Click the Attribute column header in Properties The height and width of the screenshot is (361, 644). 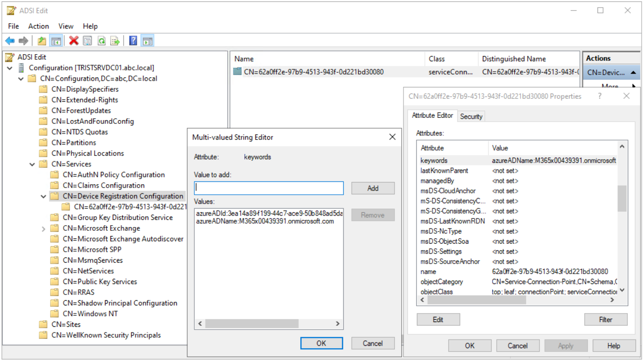[452, 148]
